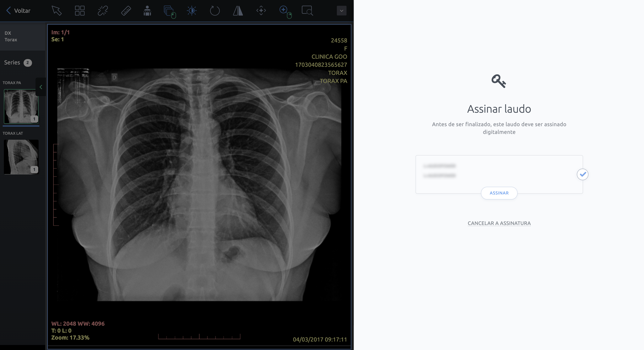Select the ruler measurement tool

click(x=126, y=11)
